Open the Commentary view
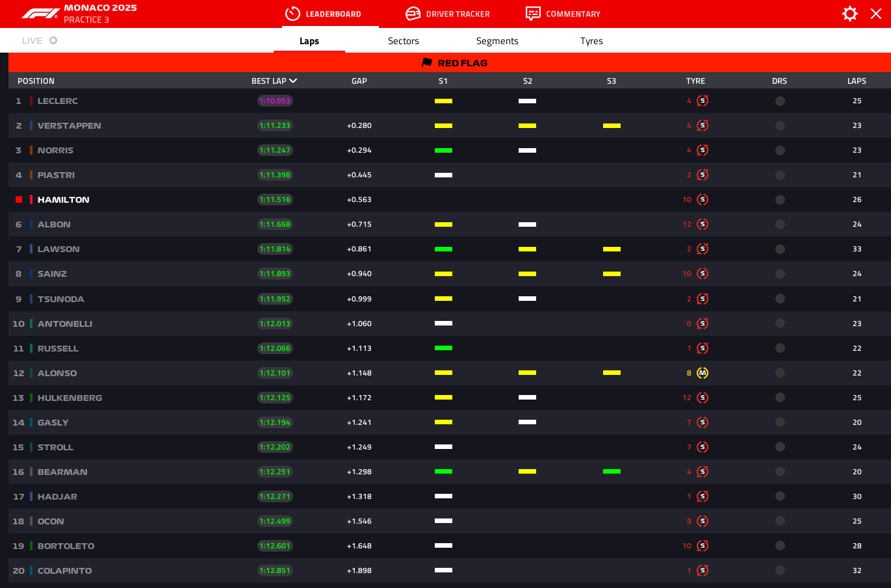 point(563,14)
